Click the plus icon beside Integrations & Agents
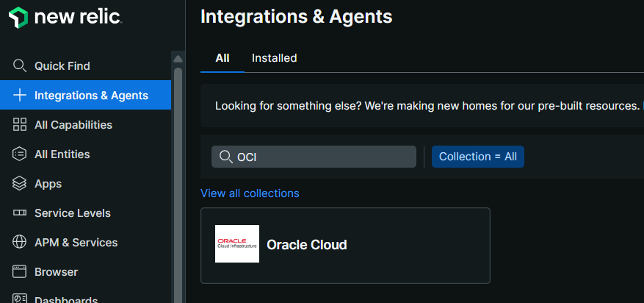The image size is (644, 303). (20, 96)
